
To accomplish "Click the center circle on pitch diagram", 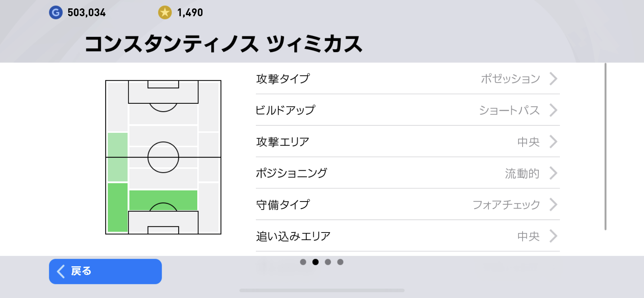I will [163, 157].
